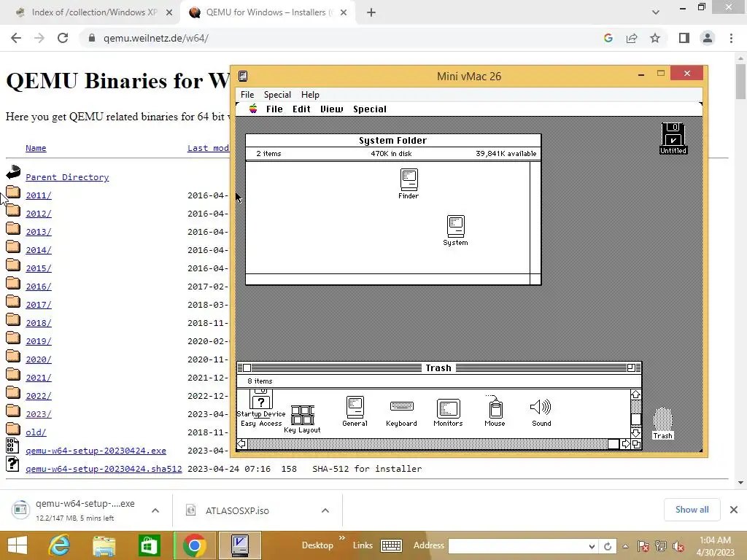Select the System file icon
The image size is (747, 560).
pyautogui.click(x=455, y=226)
